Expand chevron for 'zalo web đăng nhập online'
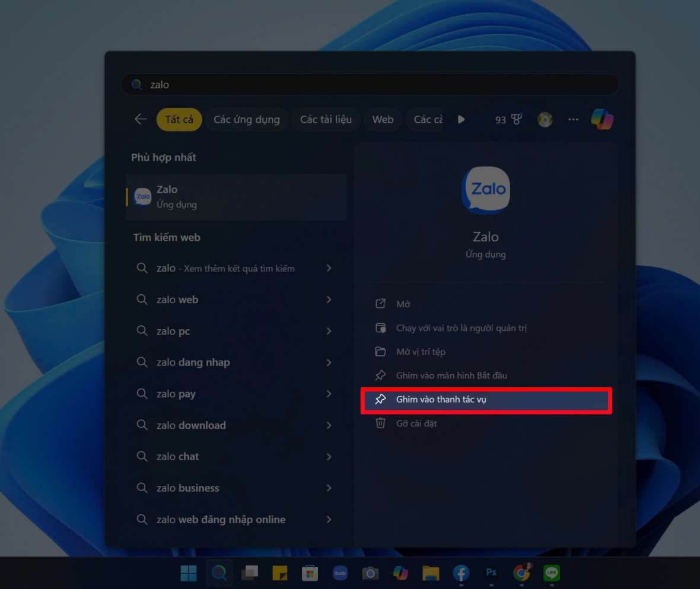Image resolution: width=700 pixels, height=589 pixels. [x=329, y=520]
